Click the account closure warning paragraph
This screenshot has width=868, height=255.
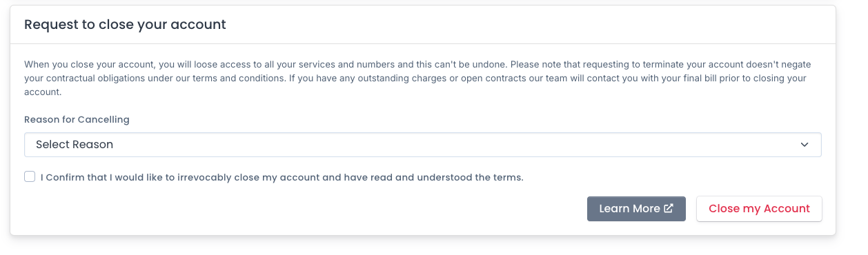click(417, 78)
